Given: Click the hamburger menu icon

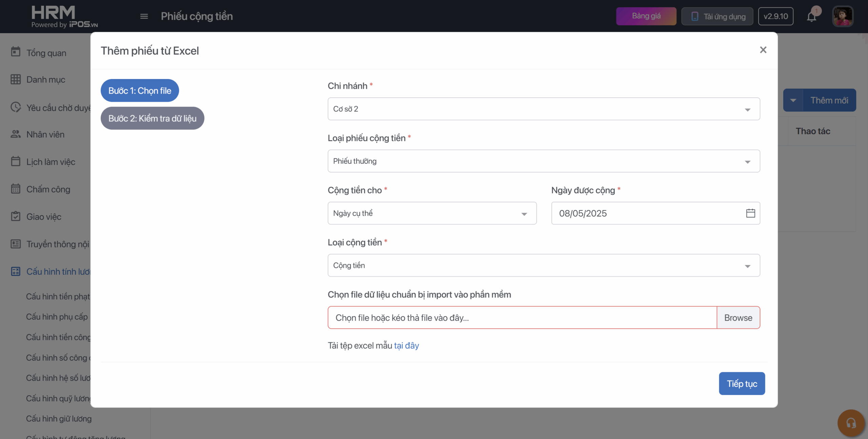Looking at the screenshot, I should (144, 16).
